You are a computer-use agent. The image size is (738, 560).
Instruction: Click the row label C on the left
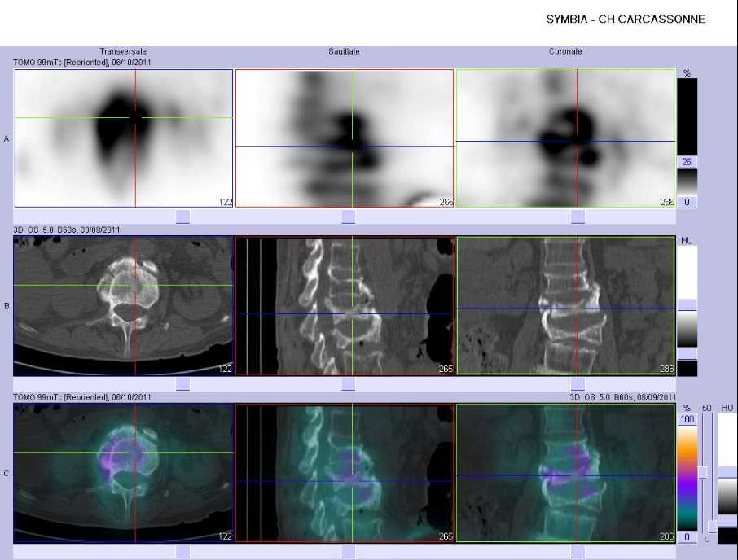tap(7, 473)
